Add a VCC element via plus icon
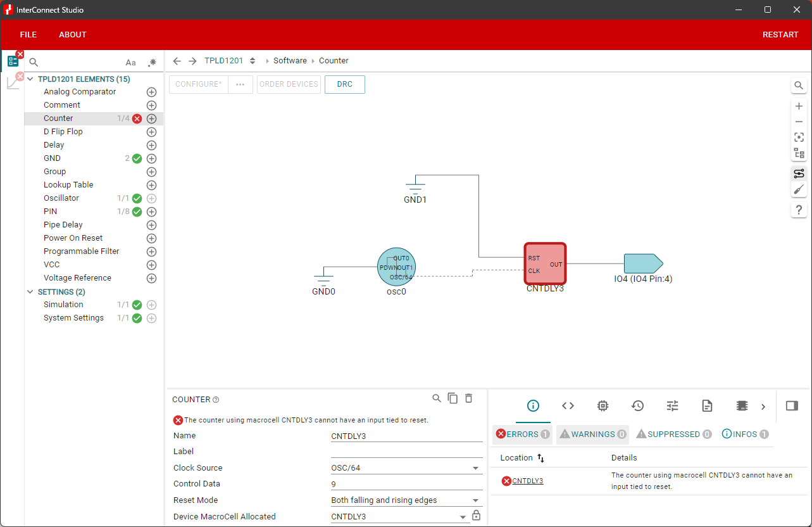Screen dimensions: 812x527 [x=151, y=265]
